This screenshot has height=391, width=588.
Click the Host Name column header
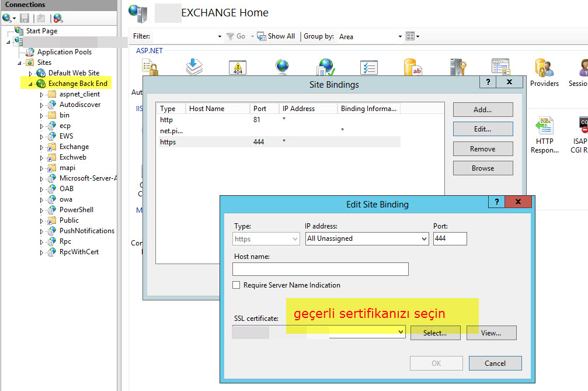[x=217, y=109]
